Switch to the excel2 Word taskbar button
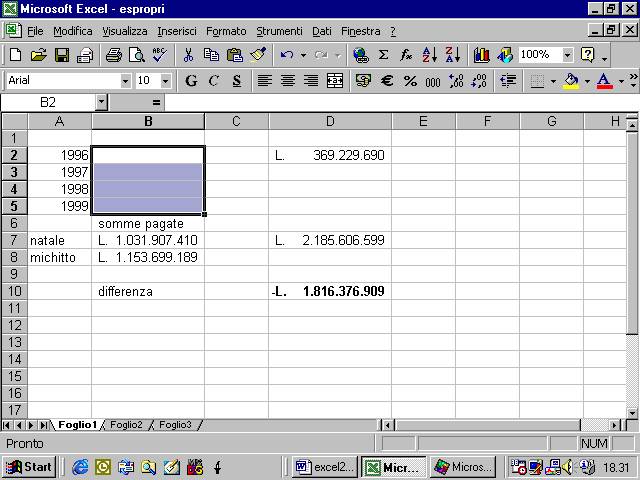The width and height of the screenshot is (640, 480). tap(324, 467)
